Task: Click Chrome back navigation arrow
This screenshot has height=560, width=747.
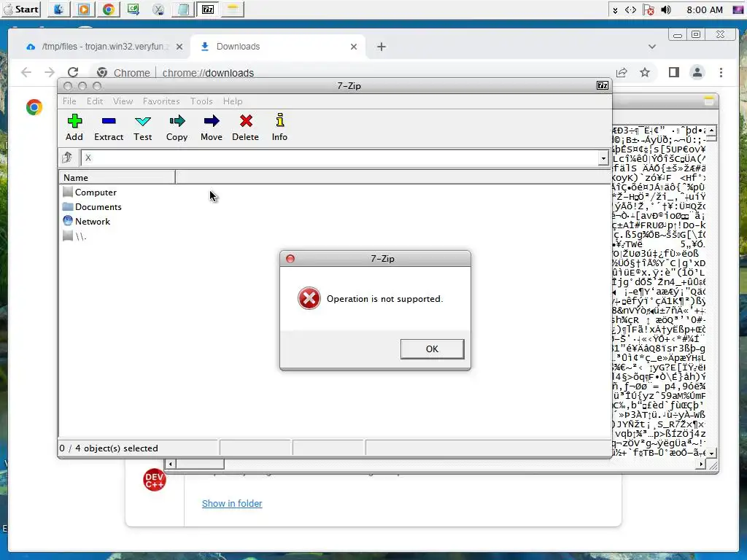Action: [x=26, y=72]
